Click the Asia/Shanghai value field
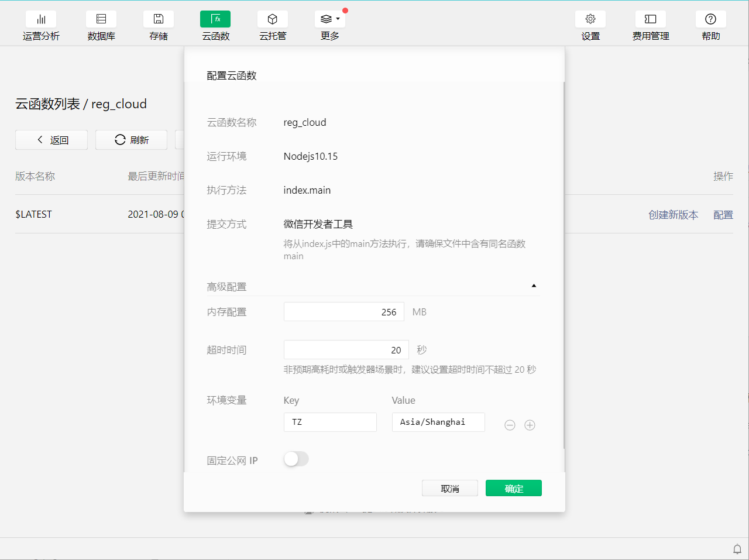749x560 pixels. [x=438, y=422]
